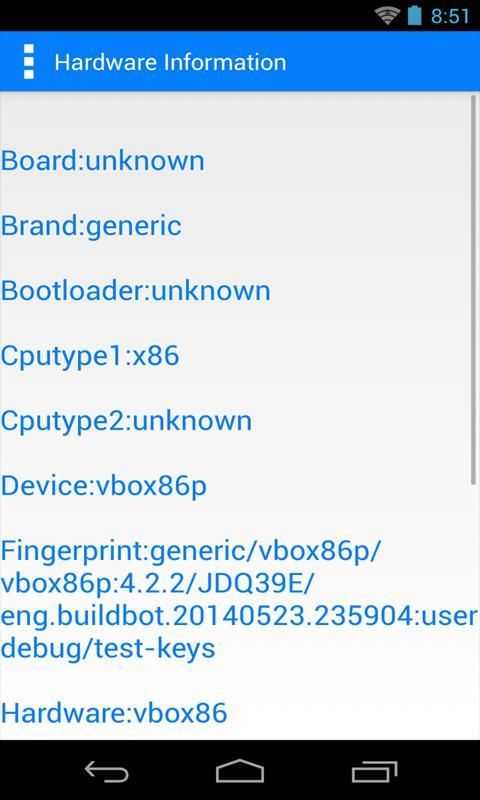Tap the battery status icon
The height and width of the screenshot is (800, 480).
point(415,15)
